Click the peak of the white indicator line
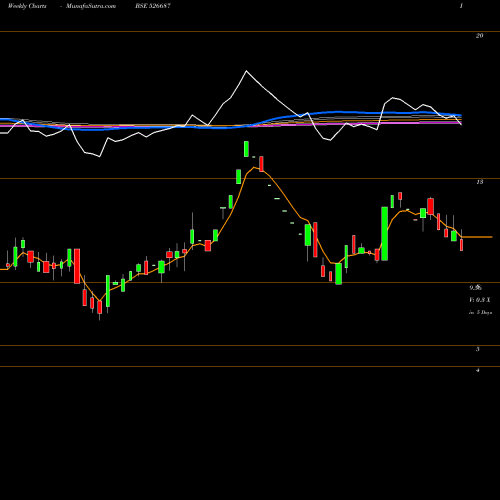Image resolution: width=500 pixels, height=500 pixels. [246, 71]
